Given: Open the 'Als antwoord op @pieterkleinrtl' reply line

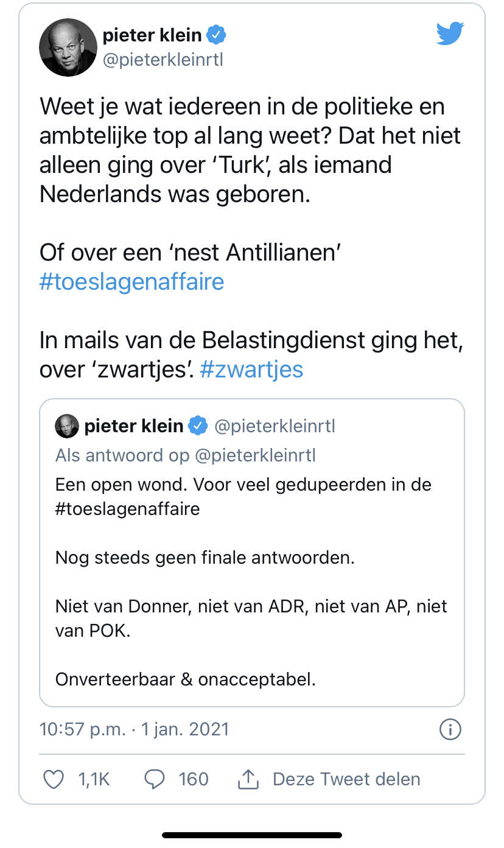Looking at the screenshot, I should click(186, 455).
